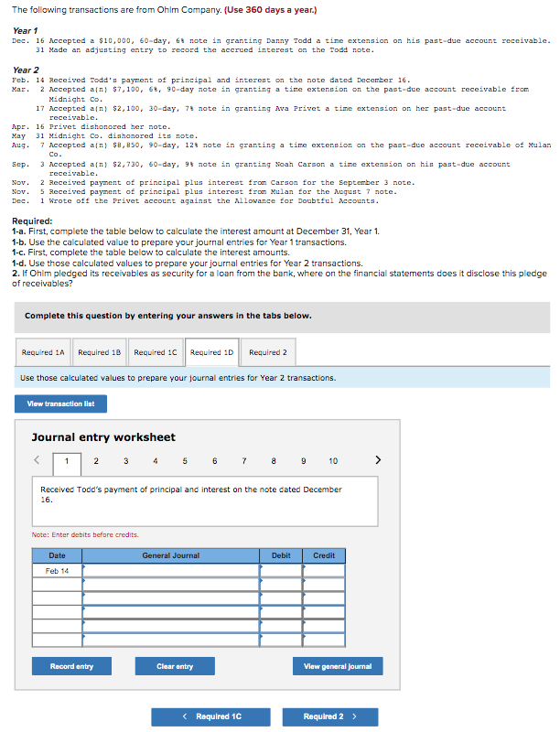Click Debit field in last row
The width and height of the screenshot is (560, 732).
[281, 640]
